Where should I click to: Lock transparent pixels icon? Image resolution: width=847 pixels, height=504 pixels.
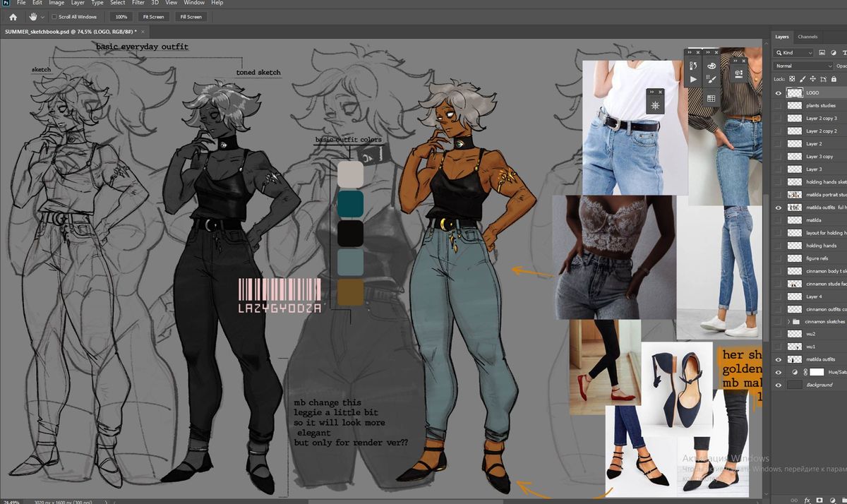coord(792,79)
